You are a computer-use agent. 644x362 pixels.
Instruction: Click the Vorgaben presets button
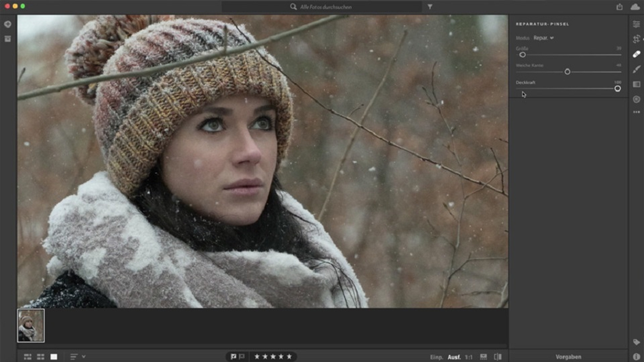568,357
